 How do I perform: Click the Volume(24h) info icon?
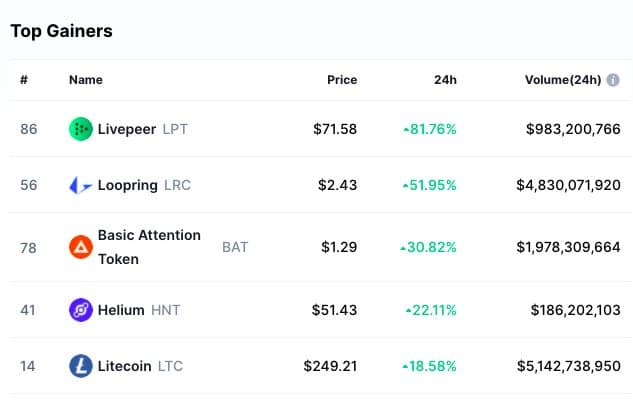pyautogui.click(x=613, y=80)
